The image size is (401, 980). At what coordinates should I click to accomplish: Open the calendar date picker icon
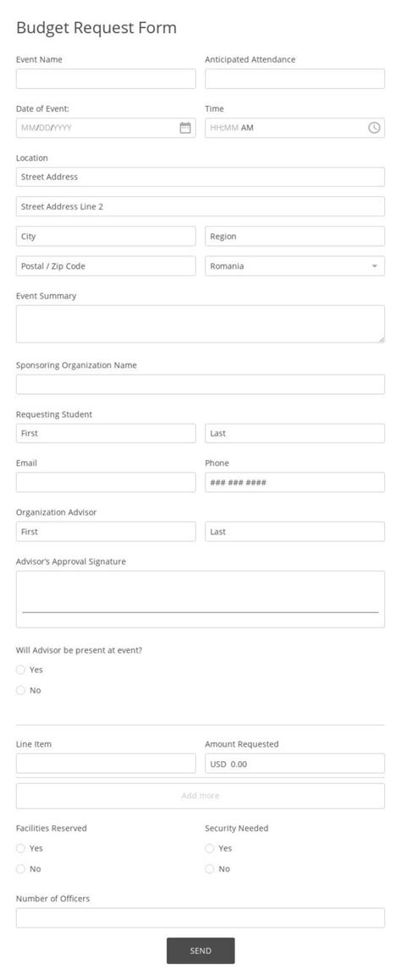(x=185, y=129)
